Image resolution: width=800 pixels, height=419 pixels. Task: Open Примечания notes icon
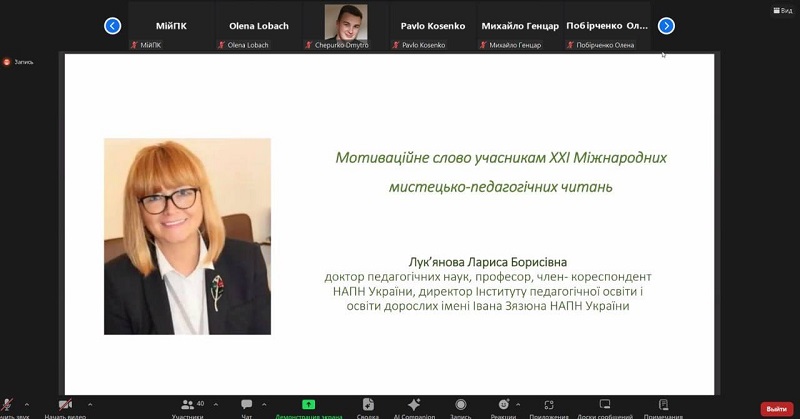[x=663, y=407]
